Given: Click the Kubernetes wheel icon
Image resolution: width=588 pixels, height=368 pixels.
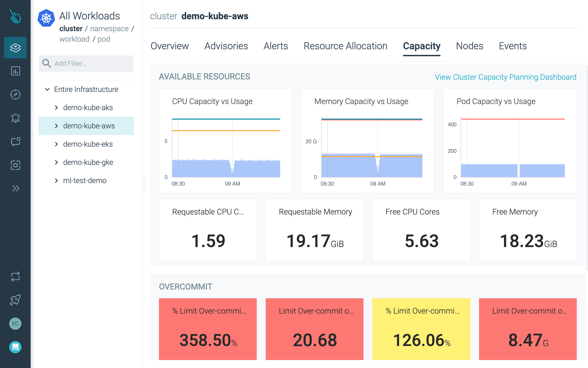Looking at the screenshot, I should 46,18.
